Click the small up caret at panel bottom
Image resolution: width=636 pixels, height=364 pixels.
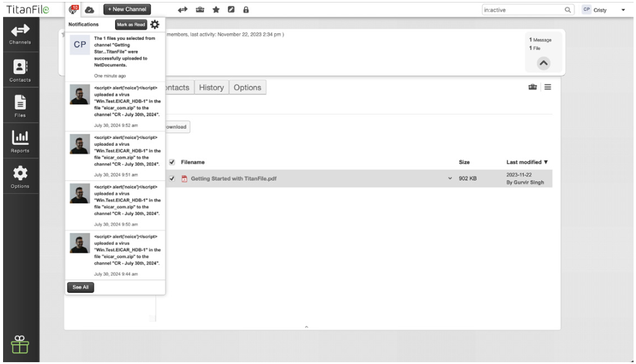pos(306,327)
